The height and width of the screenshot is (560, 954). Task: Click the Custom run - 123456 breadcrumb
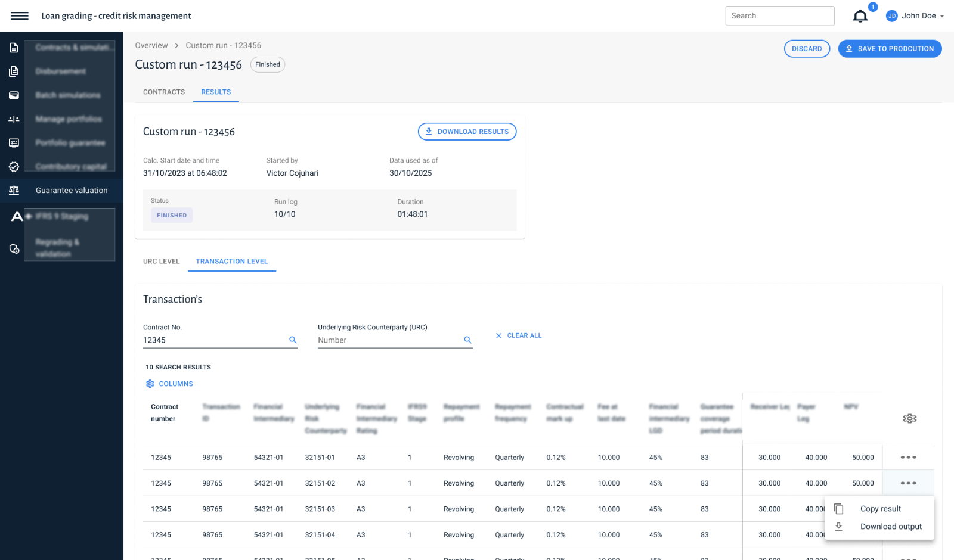(224, 46)
